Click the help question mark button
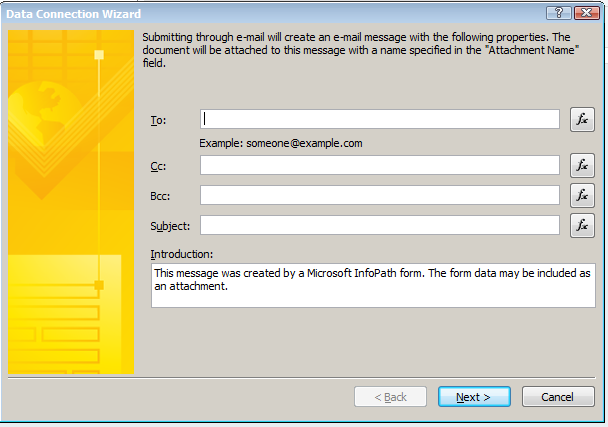The height and width of the screenshot is (427, 608). click(x=559, y=13)
